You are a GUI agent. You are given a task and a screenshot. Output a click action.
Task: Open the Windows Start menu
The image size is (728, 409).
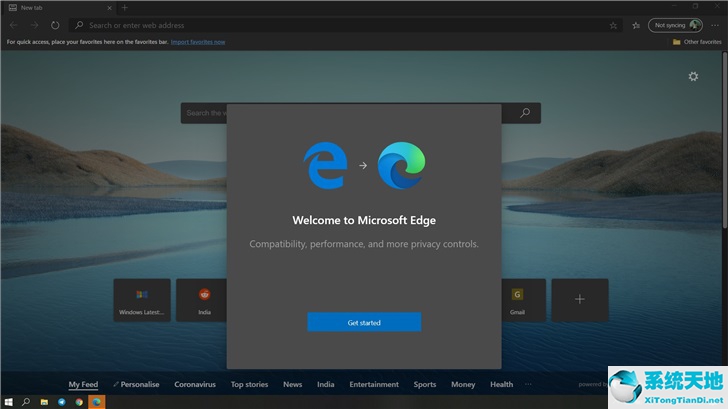[x=8, y=402]
